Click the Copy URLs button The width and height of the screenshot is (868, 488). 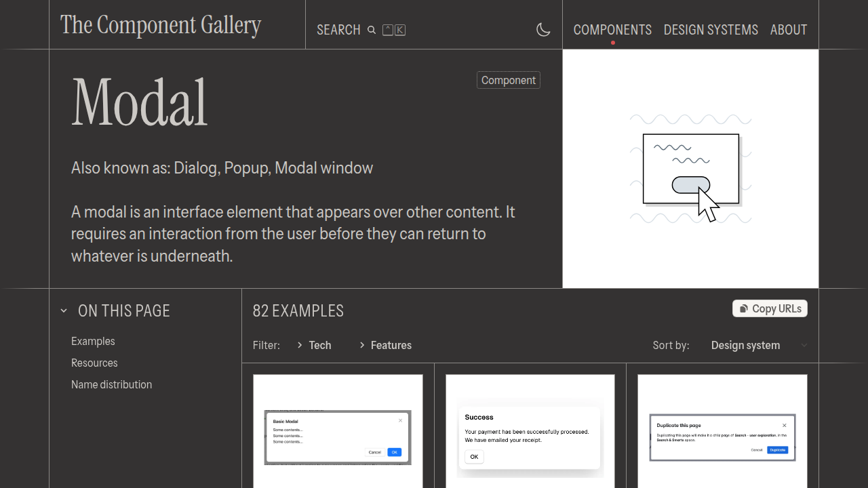point(770,308)
